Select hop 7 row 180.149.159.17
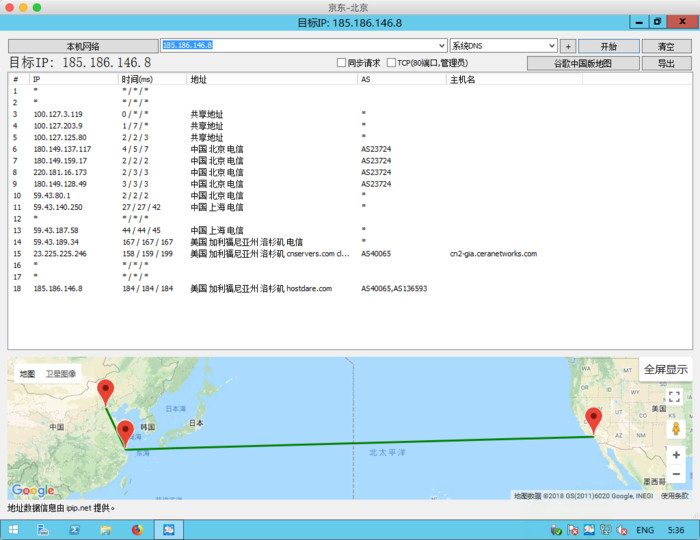The image size is (700, 540). pos(350,161)
